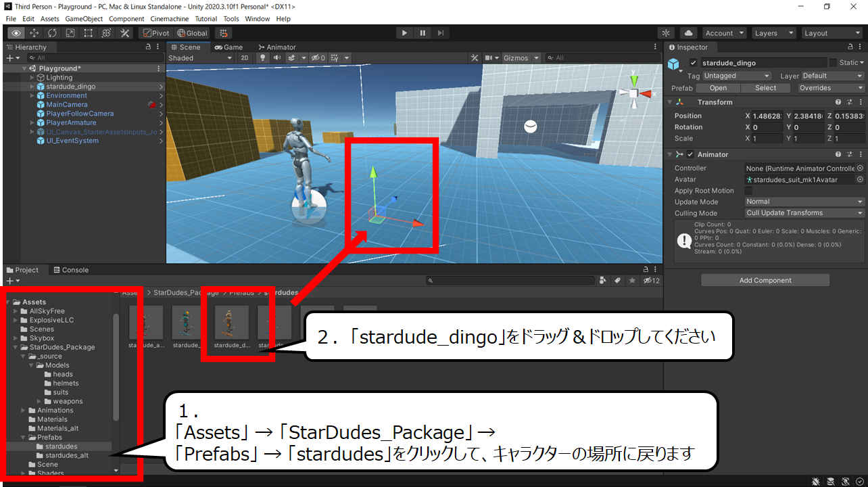Open cloud services icon
The height and width of the screenshot is (487, 868).
[x=688, y=33]
